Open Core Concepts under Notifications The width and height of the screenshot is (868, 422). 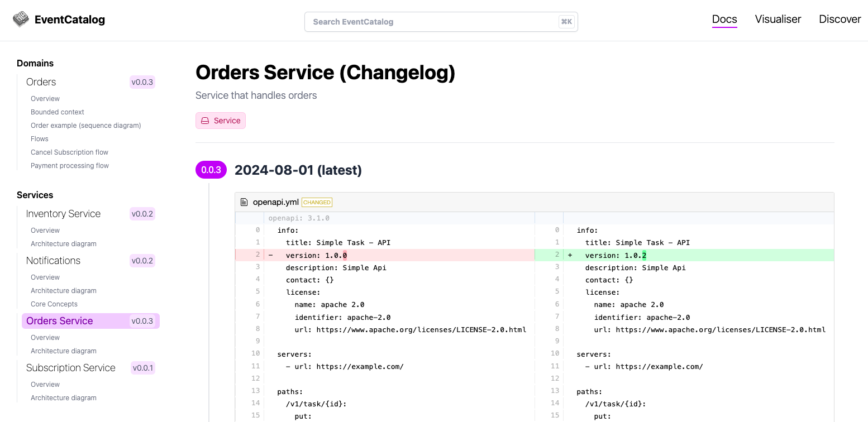pyautogui.click(x=54, y=304)
